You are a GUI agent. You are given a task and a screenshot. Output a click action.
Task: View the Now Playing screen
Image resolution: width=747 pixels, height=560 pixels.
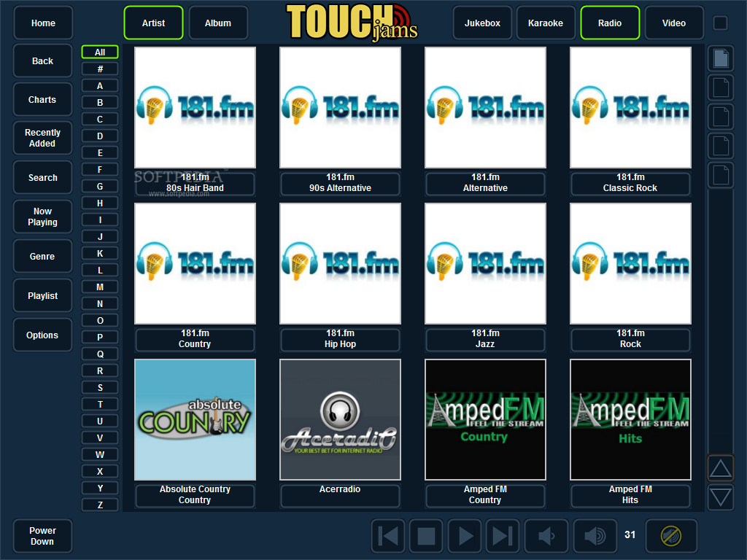point(43,217)
